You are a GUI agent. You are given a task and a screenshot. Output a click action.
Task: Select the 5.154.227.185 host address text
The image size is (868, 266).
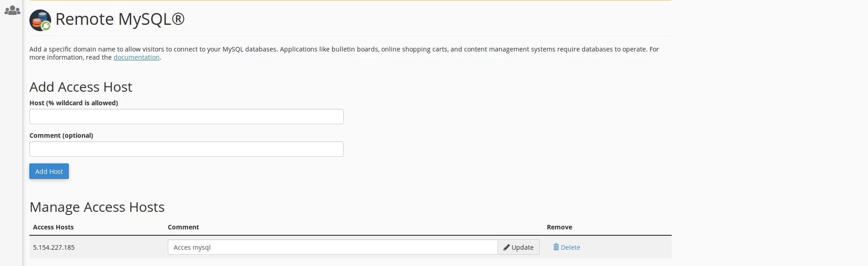point(54,247)
